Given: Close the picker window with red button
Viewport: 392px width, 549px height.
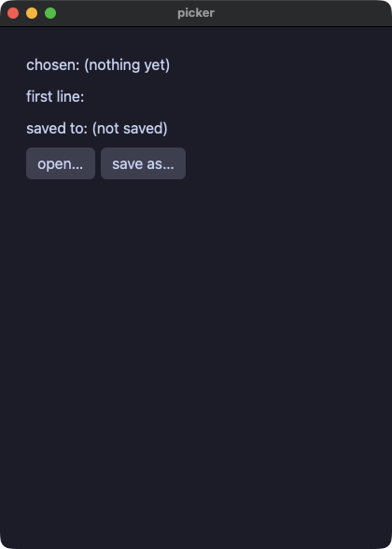Looking at the screenshot, I should [13, 13].
